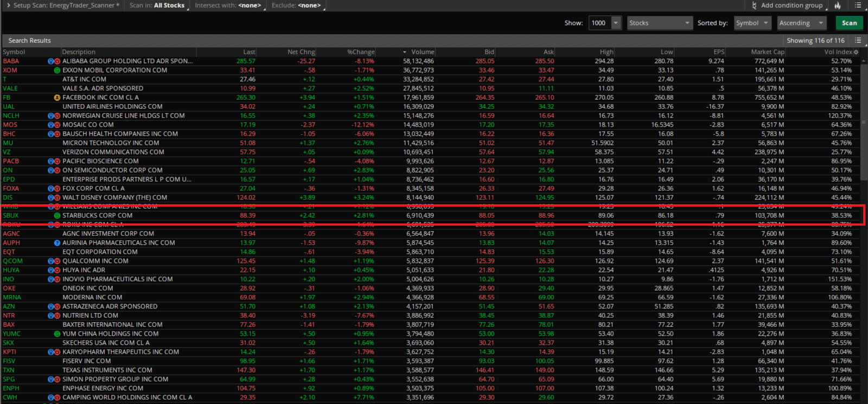This screenshot has height=404, width=868.
Task: Click Showing 116 of 116 label
Action: coord(815,41)
